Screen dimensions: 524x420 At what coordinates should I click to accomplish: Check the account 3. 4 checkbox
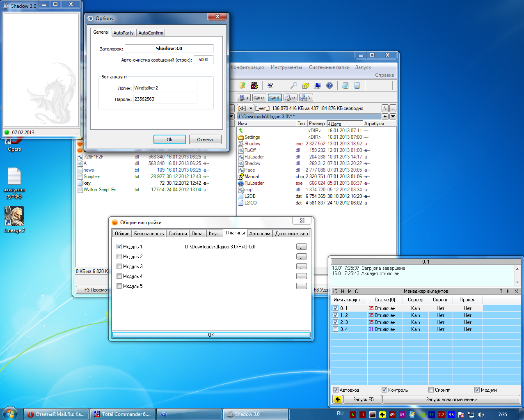pos(336,329)
